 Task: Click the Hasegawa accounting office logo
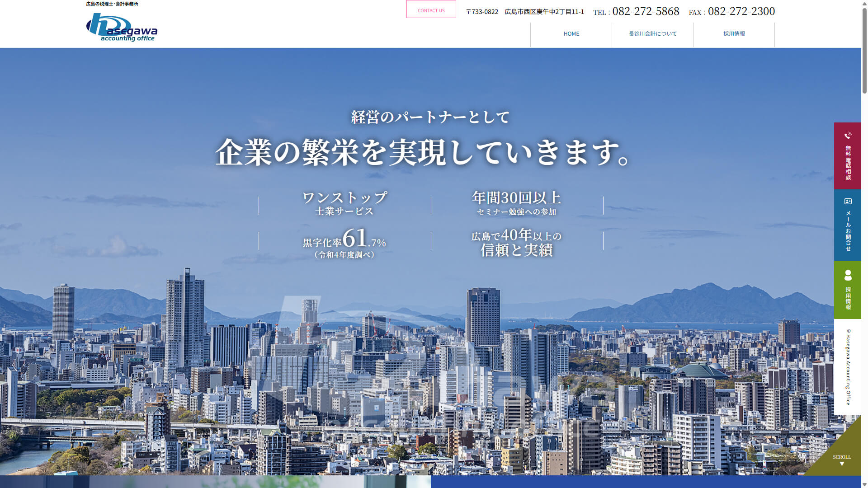[122, 27]
